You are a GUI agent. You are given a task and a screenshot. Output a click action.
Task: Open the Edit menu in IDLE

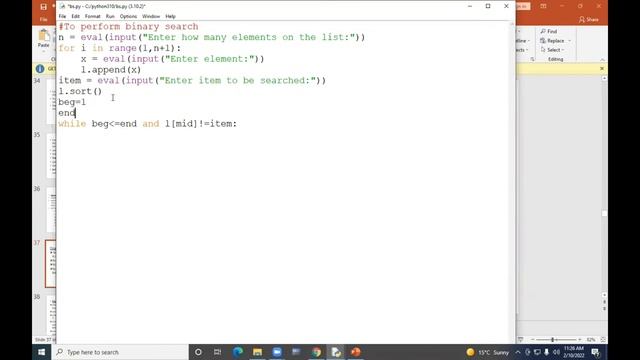76,16
